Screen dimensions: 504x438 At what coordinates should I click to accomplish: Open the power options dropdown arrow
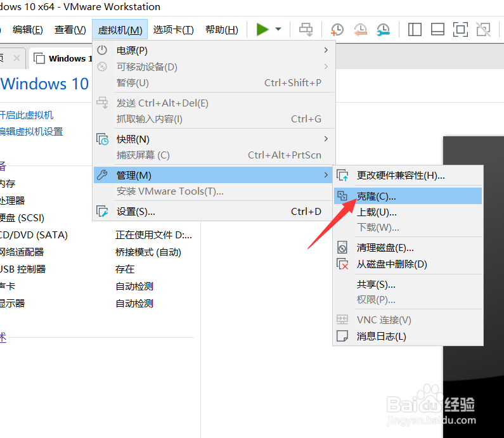pos(278,29)
